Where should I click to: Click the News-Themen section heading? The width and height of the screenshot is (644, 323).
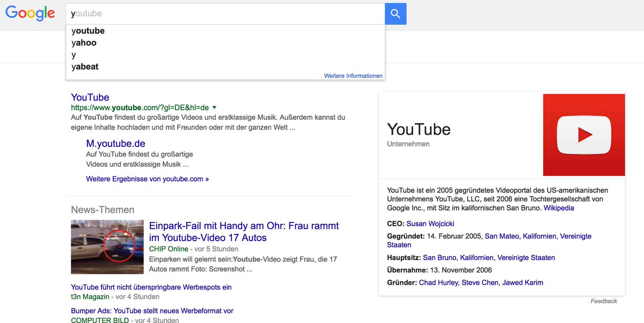[x=103, y=210]
